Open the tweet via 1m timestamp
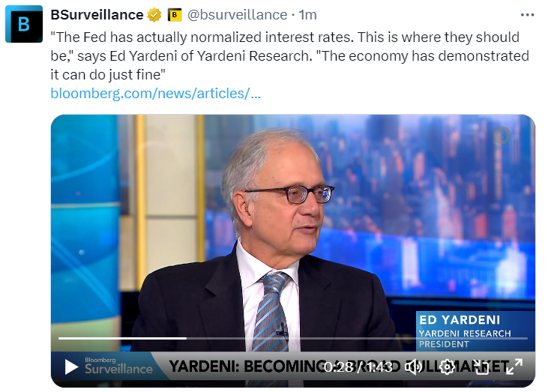This screenshot has height=392, width=545. [x=308, y=15]
